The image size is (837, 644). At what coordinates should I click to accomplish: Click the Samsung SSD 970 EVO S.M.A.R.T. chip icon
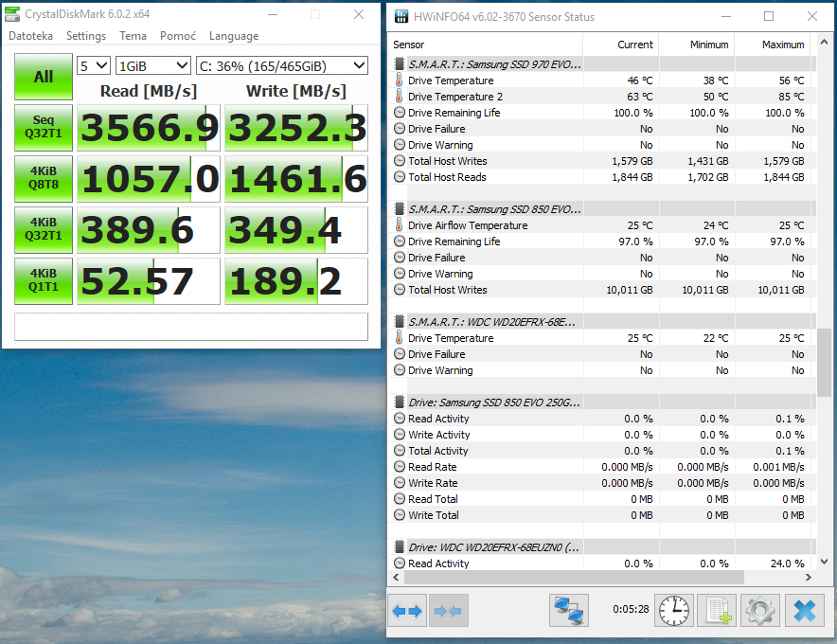pyautogui.click(x=400, y=64)
